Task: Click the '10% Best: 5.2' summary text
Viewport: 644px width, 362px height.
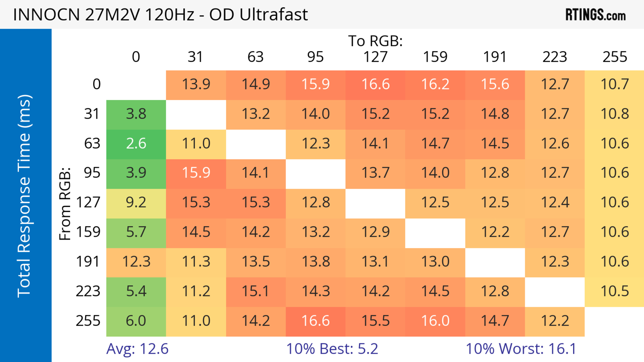Action: click(x=332, y=349)
